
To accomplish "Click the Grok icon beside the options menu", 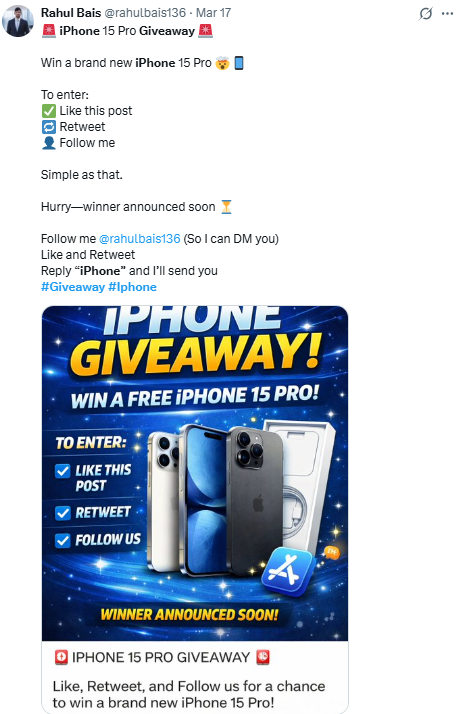I will (425, 14).
